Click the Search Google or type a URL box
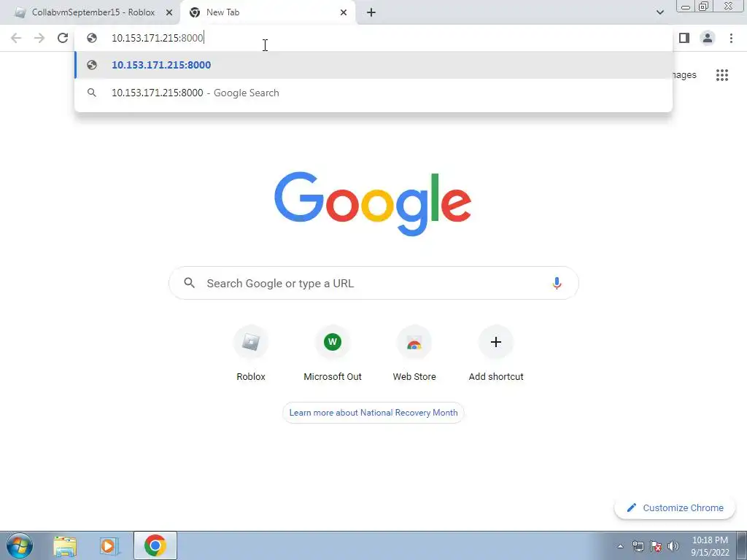This screenshot has width=747, height=560. pos(373,284)
